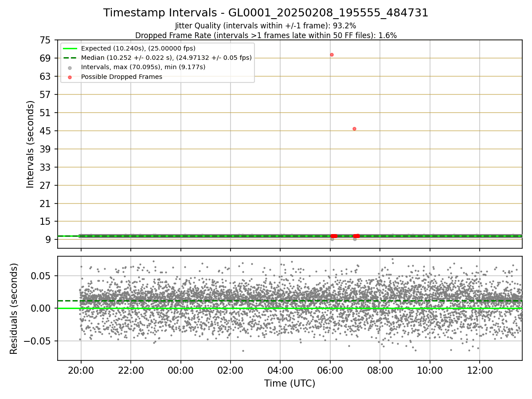Click the 'Dropped Frame Rate' 1.6% subtitle line
Viewport: 532px width, 399px height.
click(x=266, y=35)
